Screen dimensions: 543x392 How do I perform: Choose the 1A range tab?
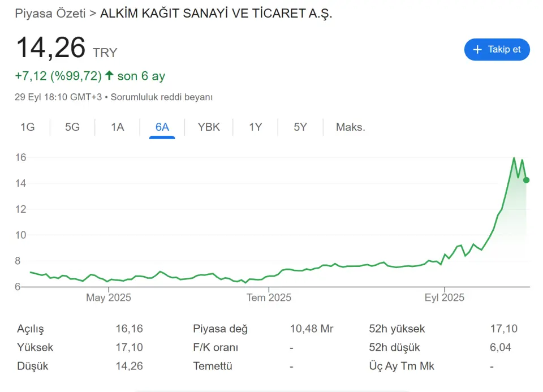(x=118, y=127)
